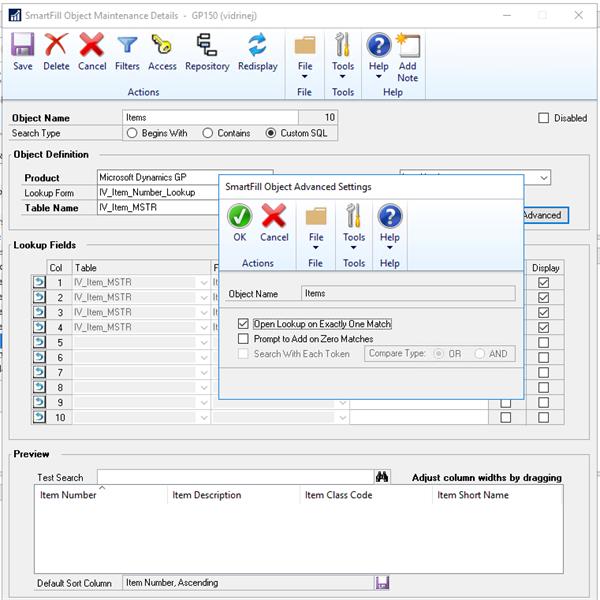This screenshot has height=600, width=600.
Task: Sort by the Item Description column header
Action: [207, 495]
